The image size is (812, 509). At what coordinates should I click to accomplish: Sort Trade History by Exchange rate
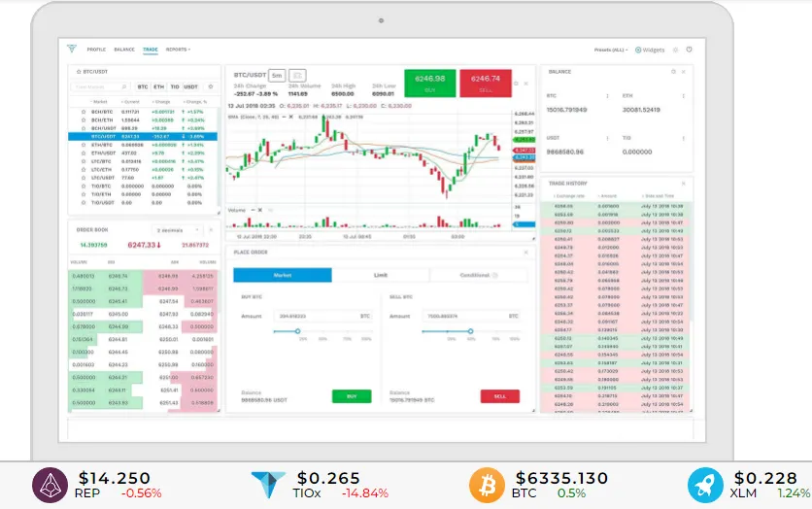[568, 196]
